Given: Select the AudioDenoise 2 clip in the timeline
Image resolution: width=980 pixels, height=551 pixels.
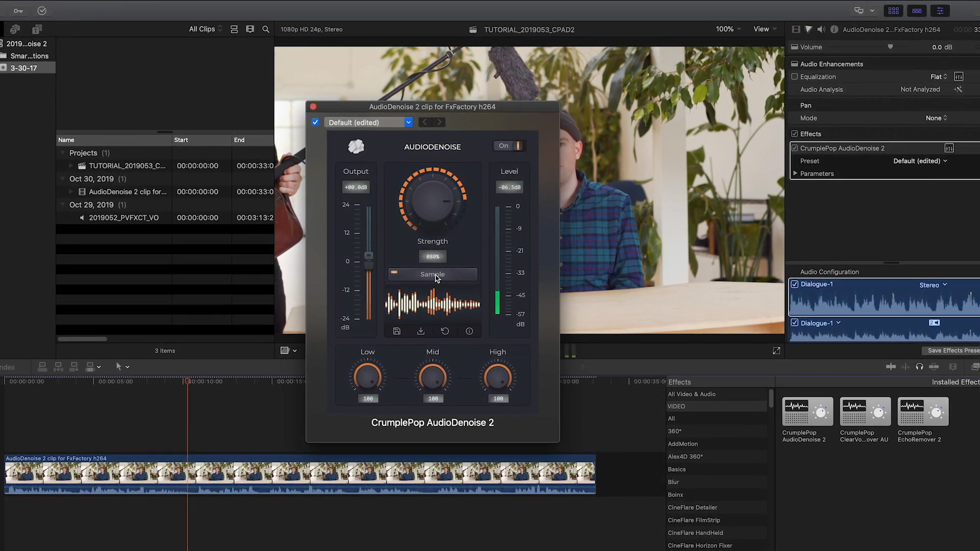Looking at the screenshot, I should click(x=300, y=474).
